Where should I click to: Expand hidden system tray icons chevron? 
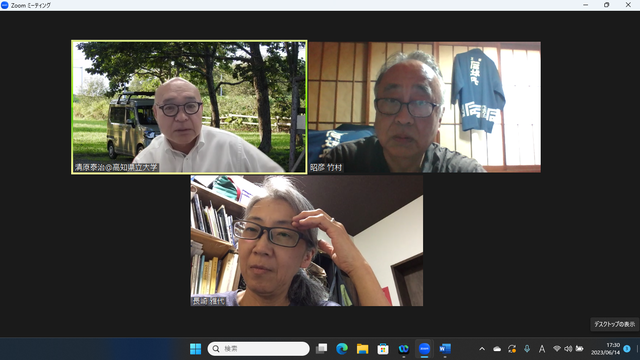[x=482, y=349]
